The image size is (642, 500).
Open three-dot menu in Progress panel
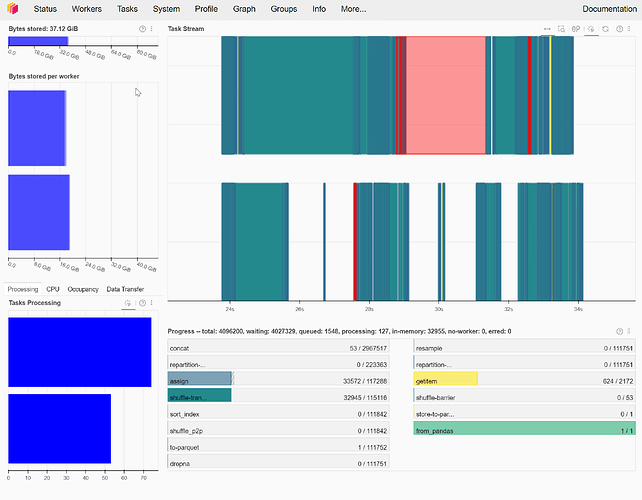point(629,331)
